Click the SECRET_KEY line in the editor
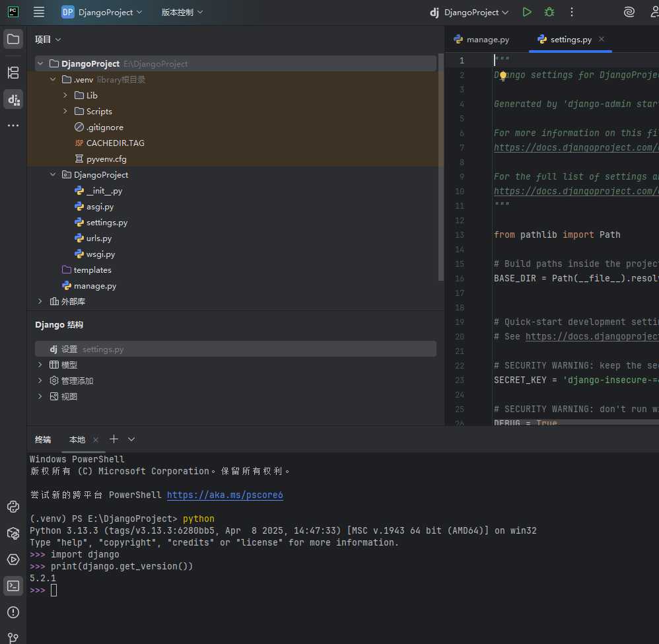 (576, 380)
